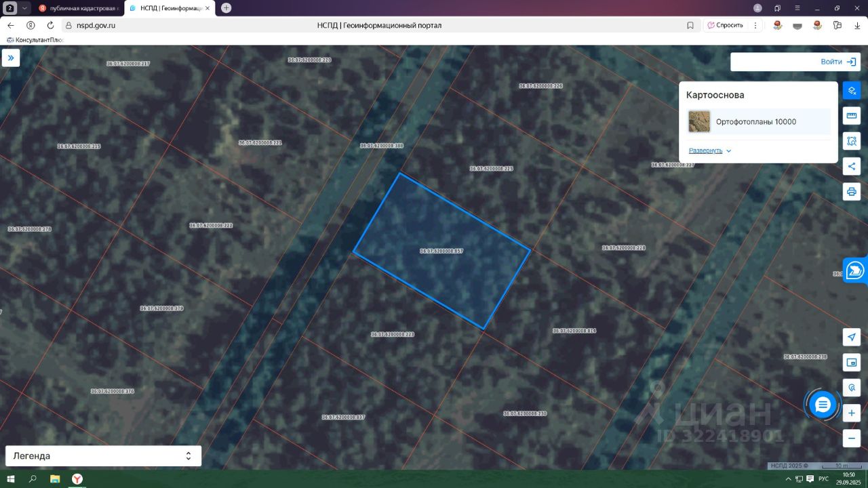Screen dimensions: 868x488
Task: Expand the basemap list via Развернуть
Action: [710, 150]
